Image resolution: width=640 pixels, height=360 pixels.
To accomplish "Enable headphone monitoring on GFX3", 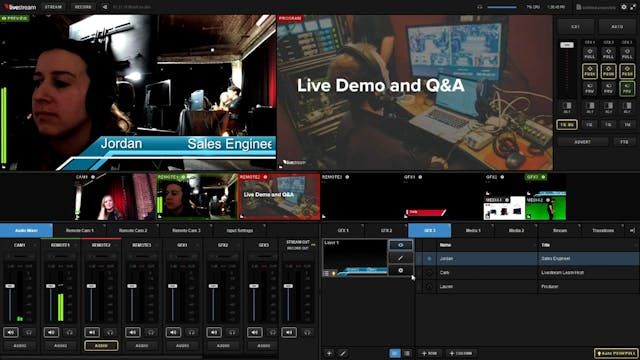I will pyautogui.click(x=272, y=332).
